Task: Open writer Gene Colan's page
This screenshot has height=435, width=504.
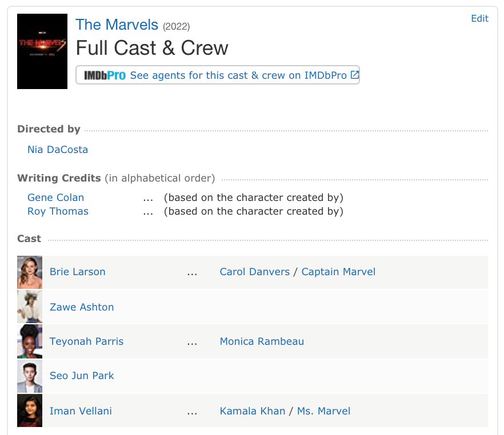Action: (55, 198)
